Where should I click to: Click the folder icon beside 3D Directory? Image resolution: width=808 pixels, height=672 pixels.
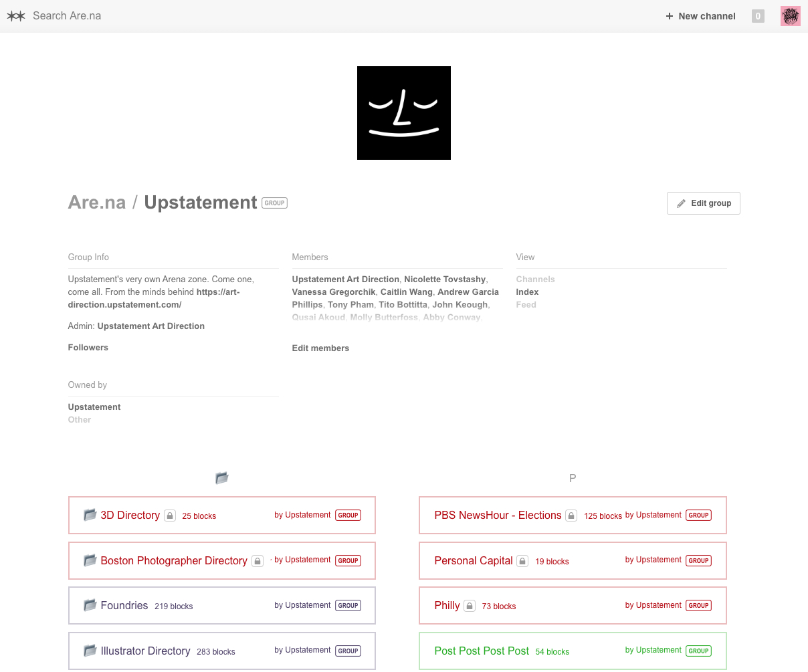(x=90, y=515)
